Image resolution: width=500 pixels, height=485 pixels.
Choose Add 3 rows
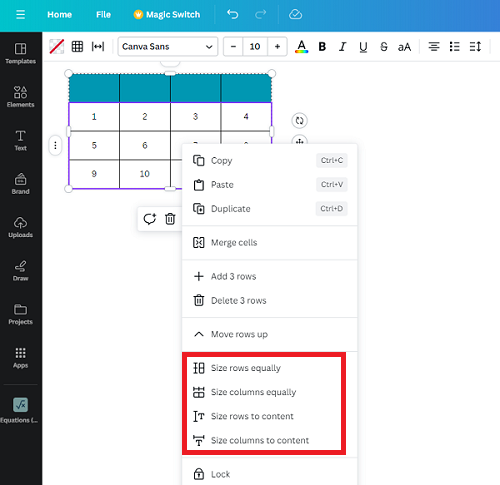point(270,276)
